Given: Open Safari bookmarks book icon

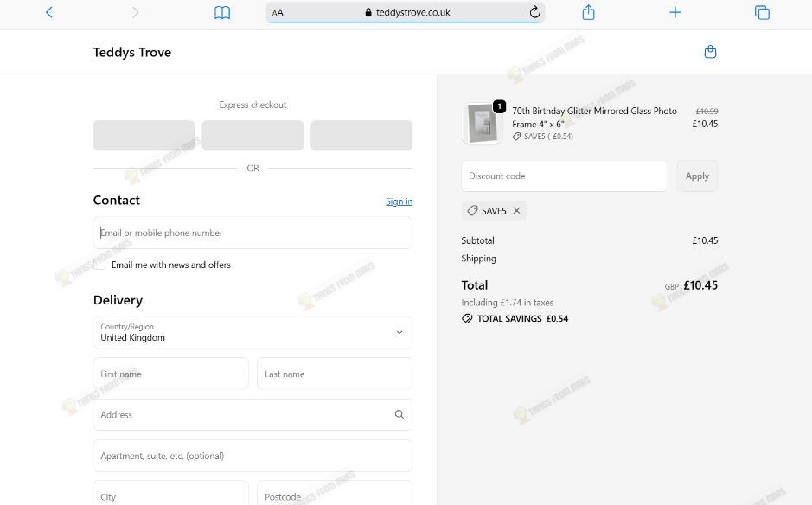Looking at the screenshot, I should (x=222, y=12).
